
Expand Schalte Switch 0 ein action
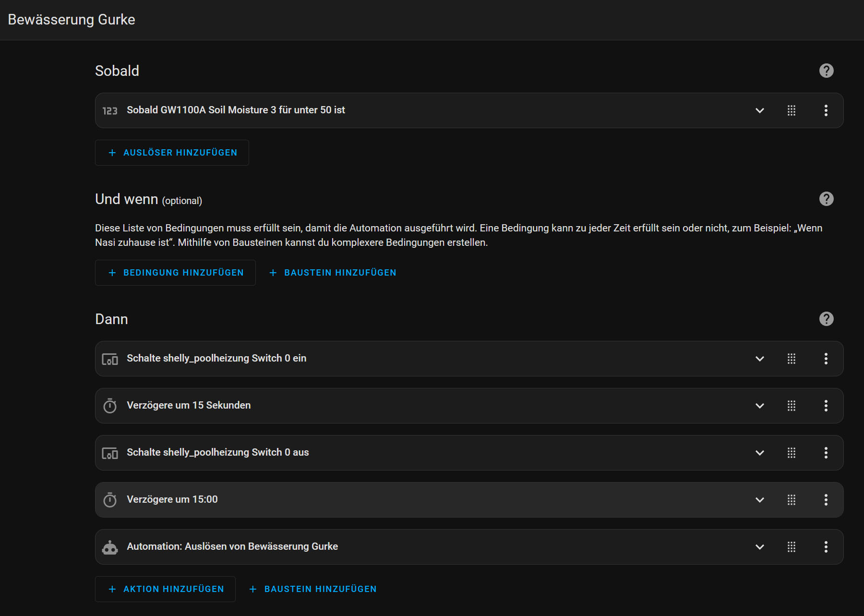coord(759,359)
